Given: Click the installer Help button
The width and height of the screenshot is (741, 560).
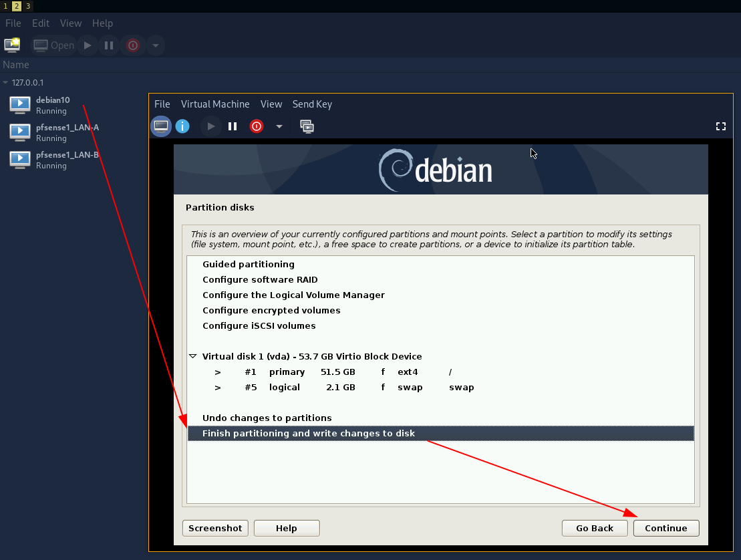Looking at the screenshot, I should pyautogui.click(x=287, y=529).
